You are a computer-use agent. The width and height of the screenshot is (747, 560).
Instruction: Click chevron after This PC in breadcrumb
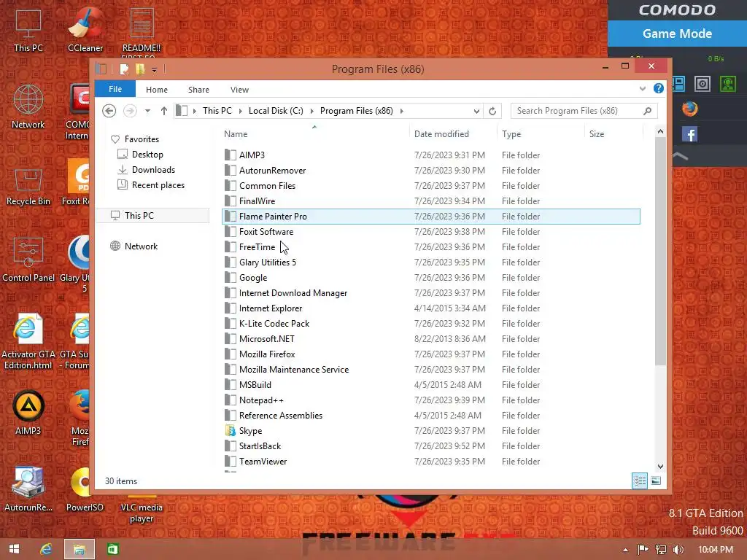click(x=240, y=111)
